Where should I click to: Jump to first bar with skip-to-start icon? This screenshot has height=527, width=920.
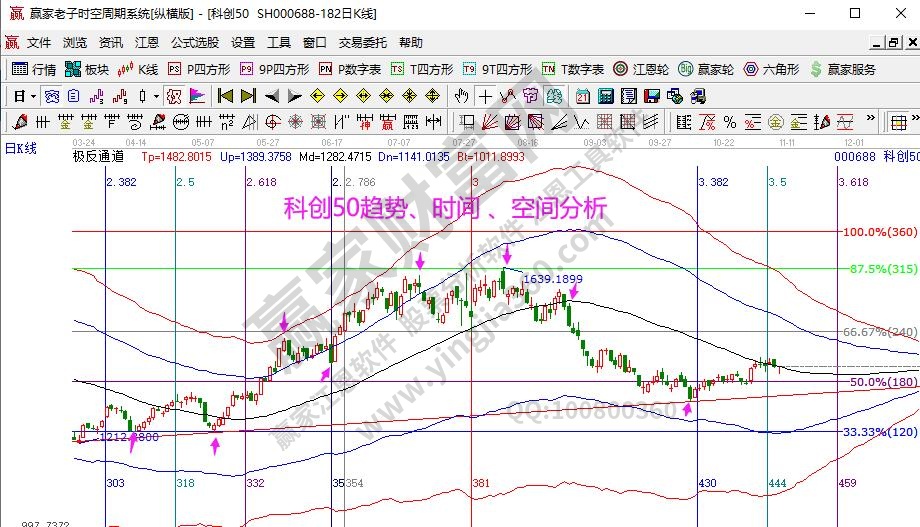tap(225, 96)
